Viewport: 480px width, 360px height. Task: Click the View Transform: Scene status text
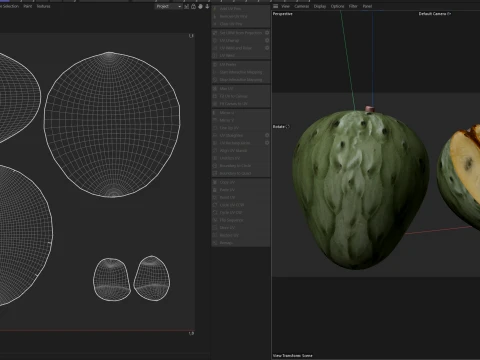[293, 356]
